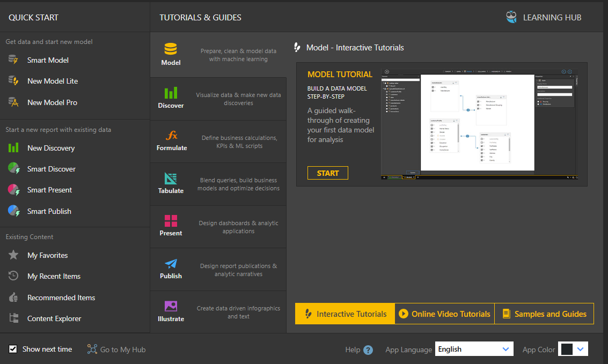Click 'Create data driven infographics and text'
Viewport: 608px width, 364px height.
tap(238, 312)
